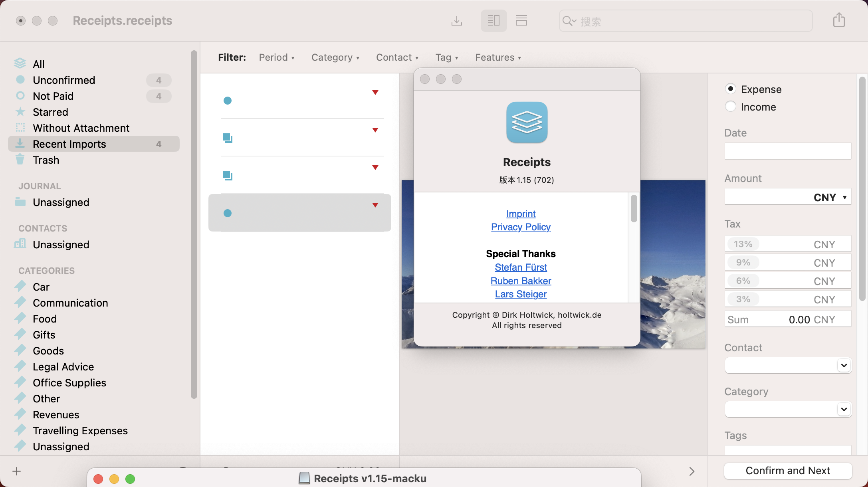Click the Starred star icon
Image resolution: width=868 pixels, height=487 pixels.
pos(20,111)
